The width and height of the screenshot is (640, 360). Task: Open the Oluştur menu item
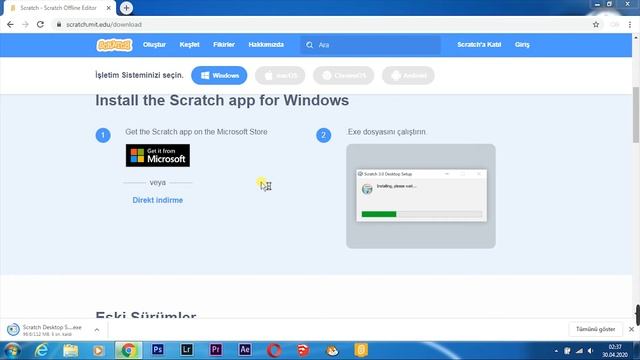click(x=154, y=44)
